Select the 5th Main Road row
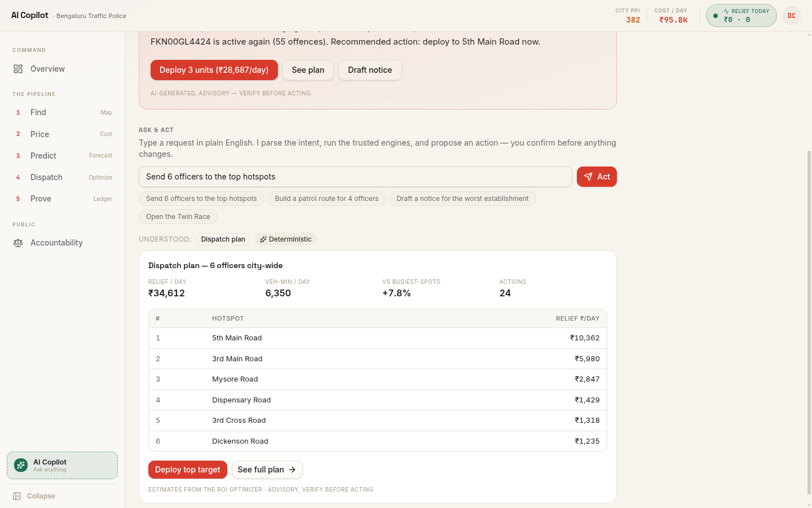812x508 pixels. [378, 338]
